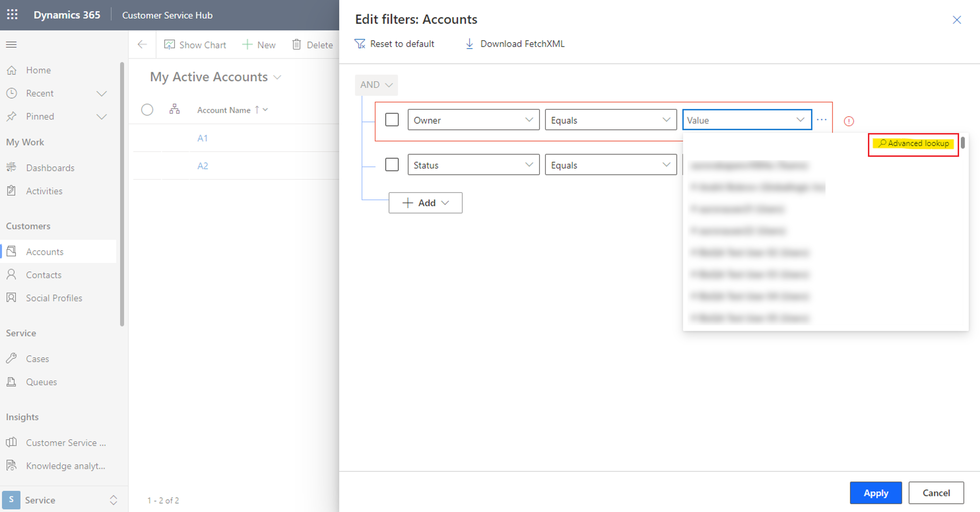Click the Apply button
Screen dimensions: 980x512
tap(876, 492)
